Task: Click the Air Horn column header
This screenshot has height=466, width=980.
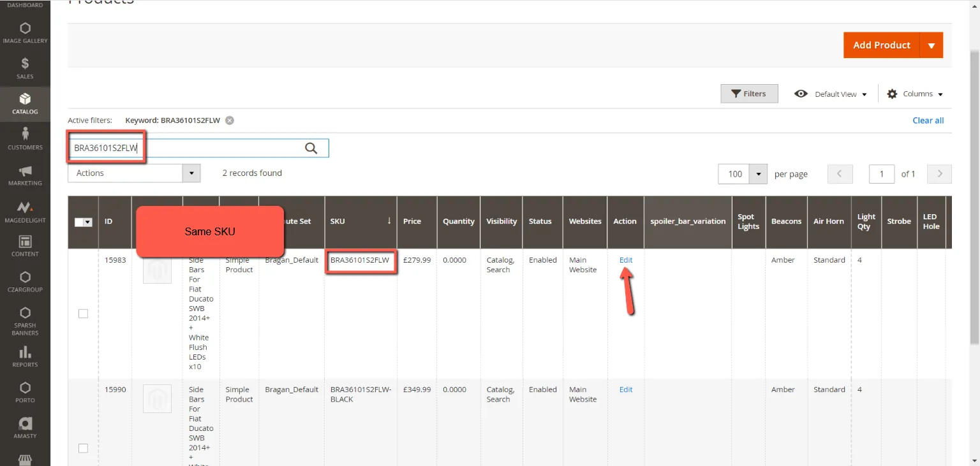Action: tap(829, 221)
